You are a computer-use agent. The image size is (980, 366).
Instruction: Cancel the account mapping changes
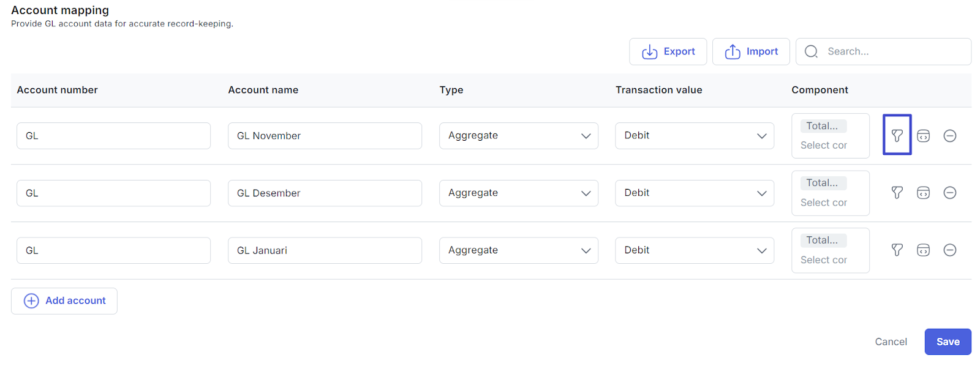[891, 342]
